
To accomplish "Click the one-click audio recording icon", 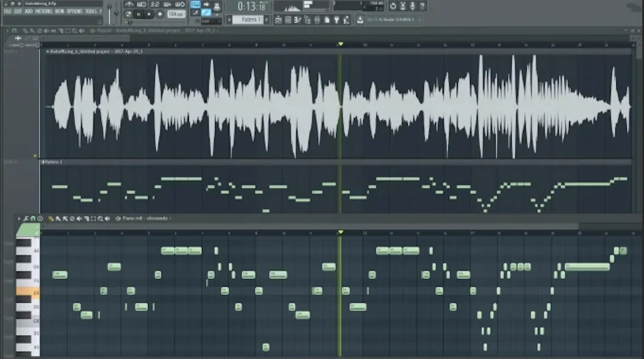I will pyautogui.click(x=403, y=6).
